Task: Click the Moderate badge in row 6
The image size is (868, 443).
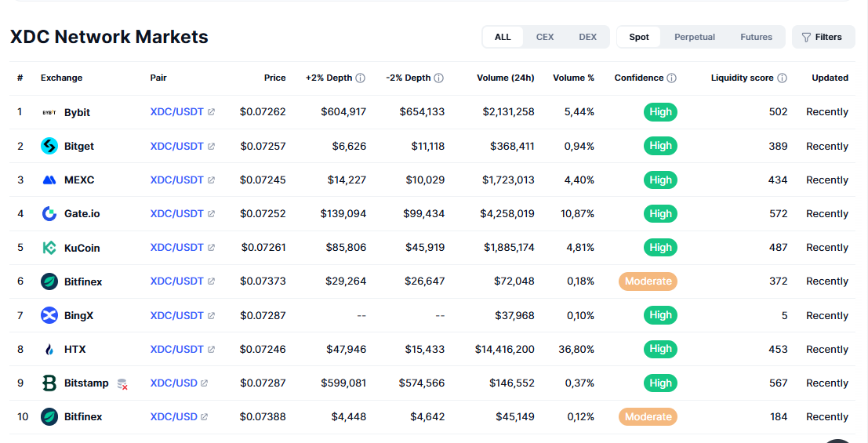Action: pyautogui.click(x=648, y=281)
